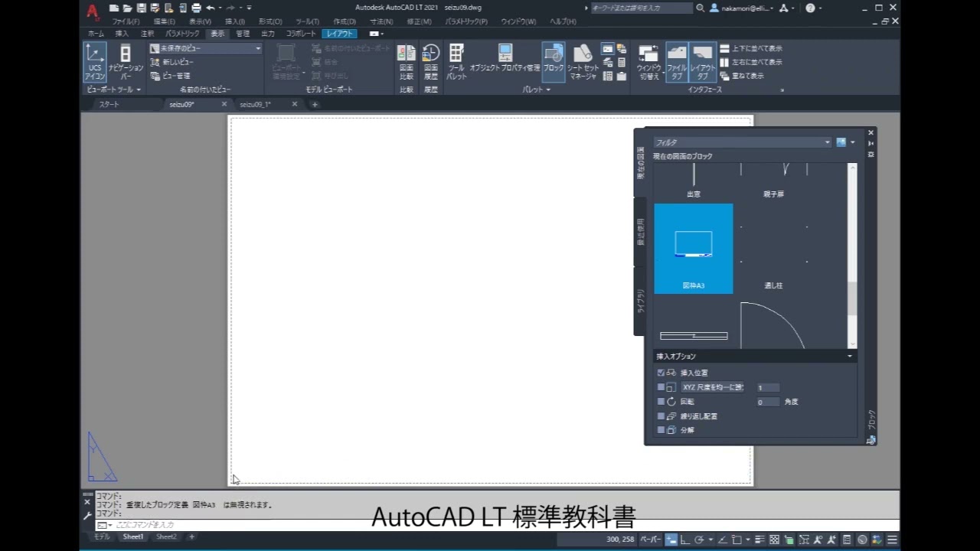Click the Undo arrow in quick access toolbar

[210, 8]
